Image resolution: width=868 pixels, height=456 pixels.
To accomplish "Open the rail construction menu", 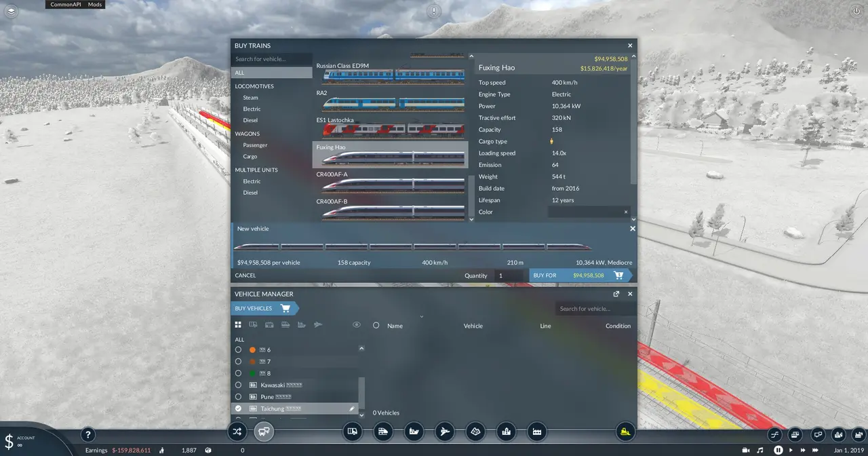I will [383, 431].
